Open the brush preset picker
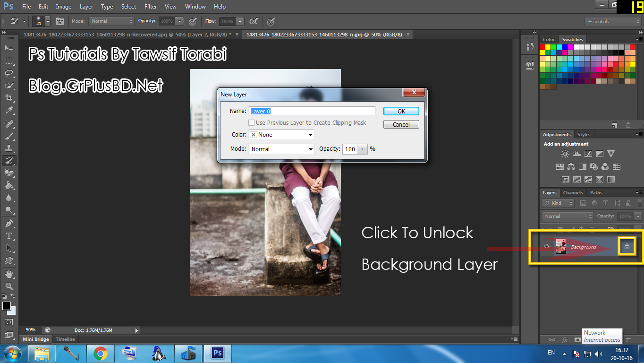644x363 pixels. pos(41,21)
